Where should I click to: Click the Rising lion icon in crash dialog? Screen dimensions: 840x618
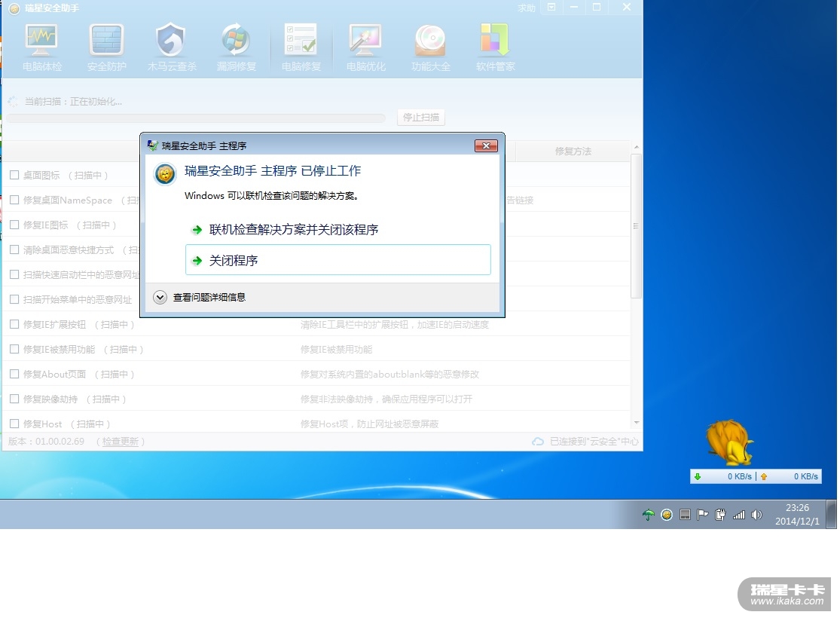pyautogui.click(x=164, y=174)
